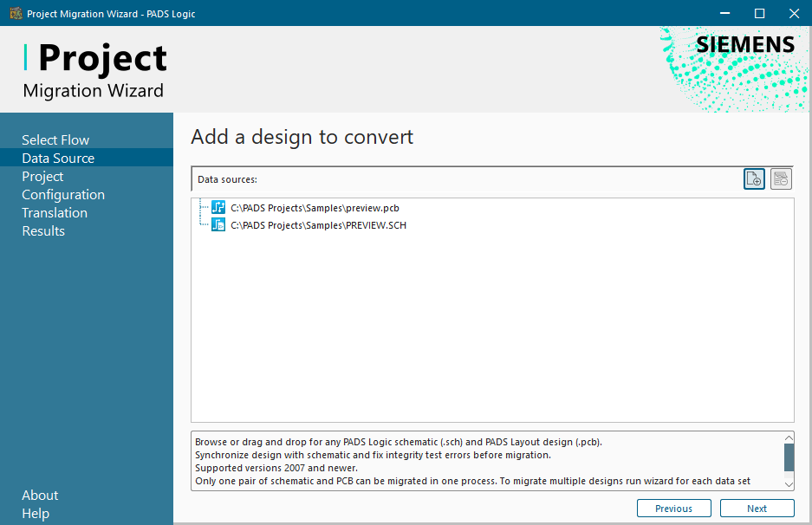Switch to the Configuration step
The width and height of the screenshot is (812, 525).
(63, 194)
